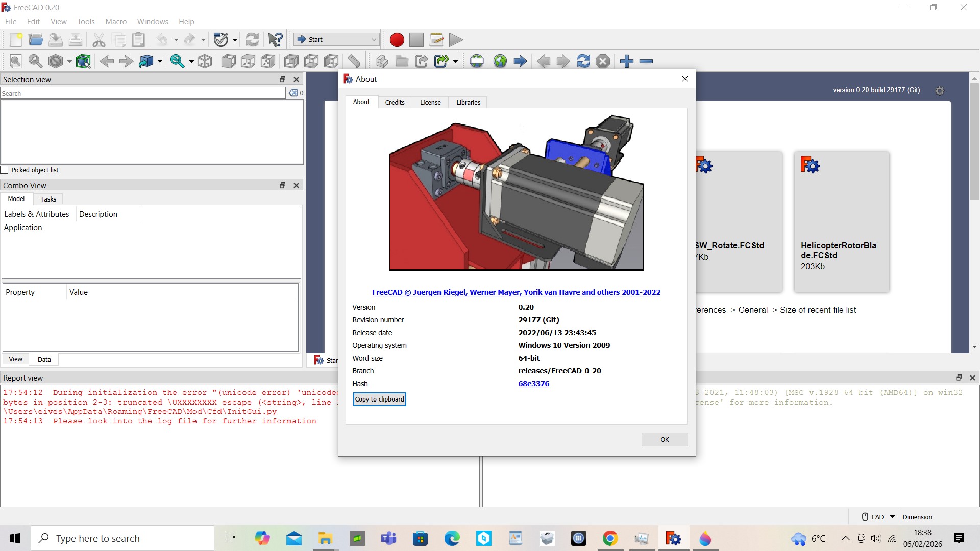This screenshot has width=980, height=551.
Task: Click inside the Selection view search field
Action: [143, 93]
